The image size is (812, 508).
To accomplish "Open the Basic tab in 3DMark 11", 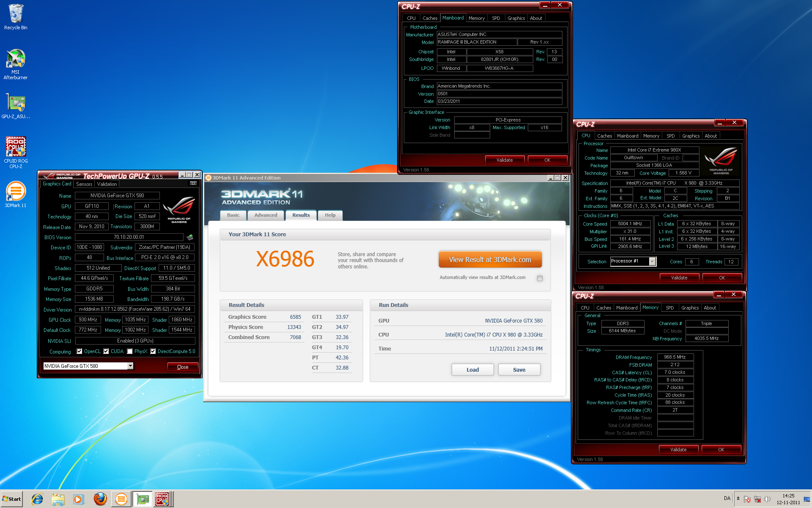I will (x=233, y=215).
